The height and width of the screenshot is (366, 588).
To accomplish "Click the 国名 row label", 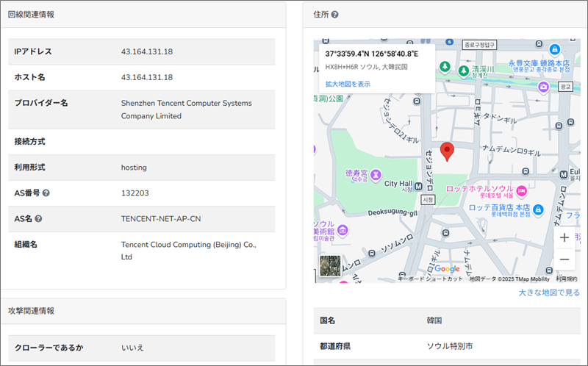I will 327,320.
